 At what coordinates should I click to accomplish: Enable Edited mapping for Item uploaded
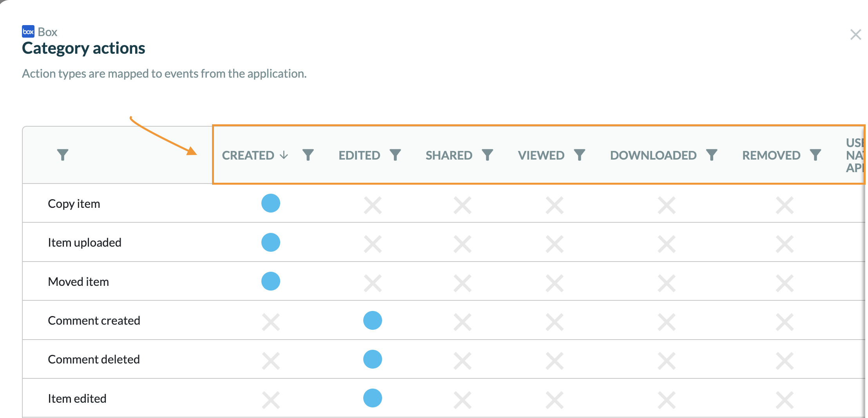[372, 244]
